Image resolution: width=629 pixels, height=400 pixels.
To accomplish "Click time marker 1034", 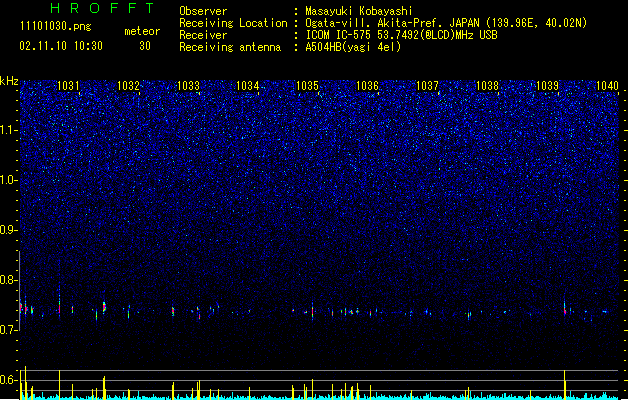I will click(248, 86).
